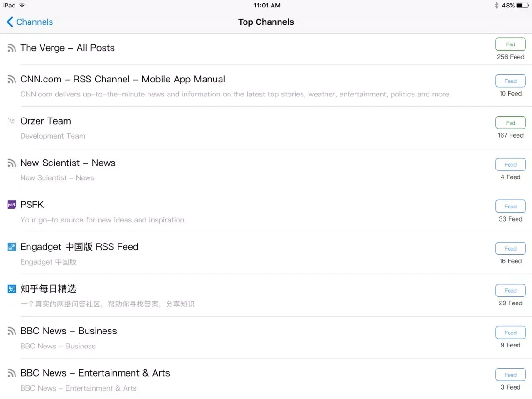Click the Orzer Team logo icon

12,121
